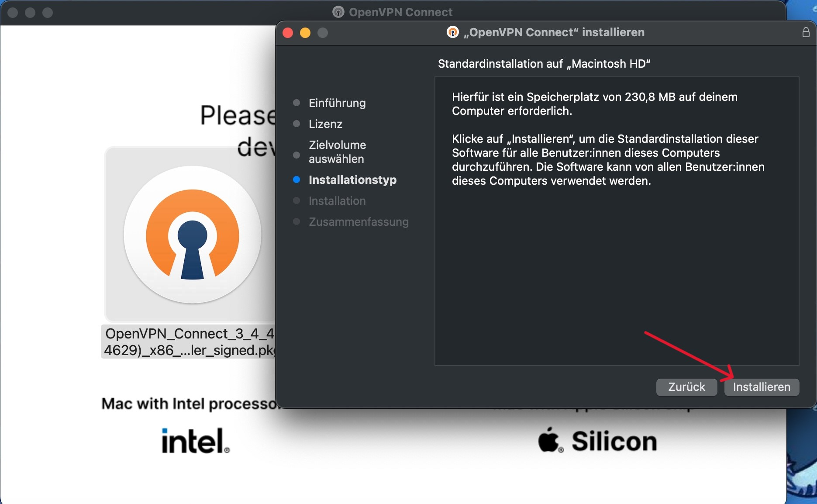Click the OpenVPN icon in installer title bar
The height and width of the screenshot is (504, 817).
click(x=452, y=32)
